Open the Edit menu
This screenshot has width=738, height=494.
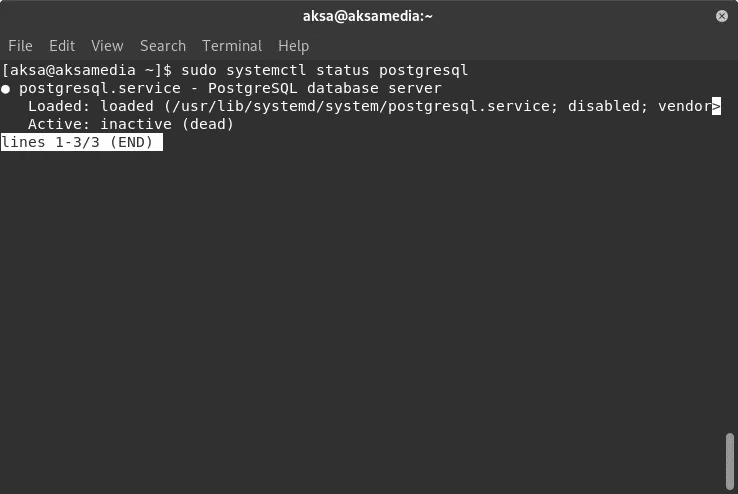(x=62, y=46)
